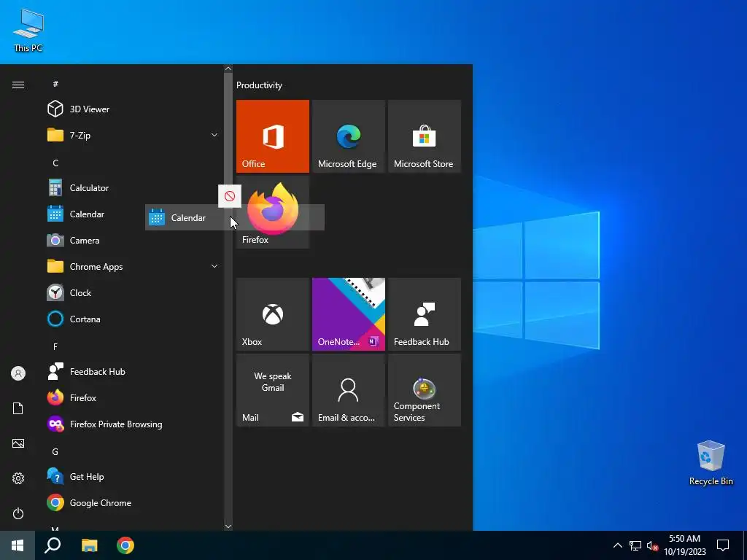Expand the Chrome Apps folder chevron

214,266
